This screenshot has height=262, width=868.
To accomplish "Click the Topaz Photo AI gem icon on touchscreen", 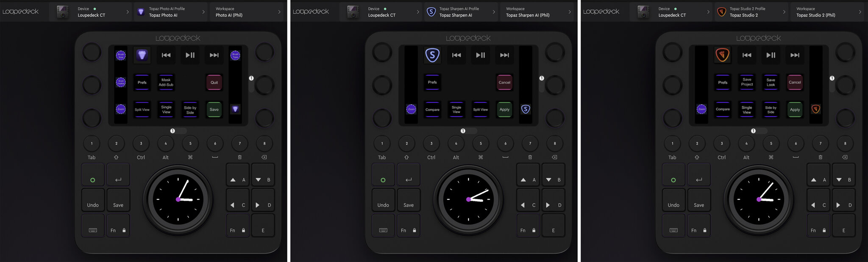I will (142, 55).
